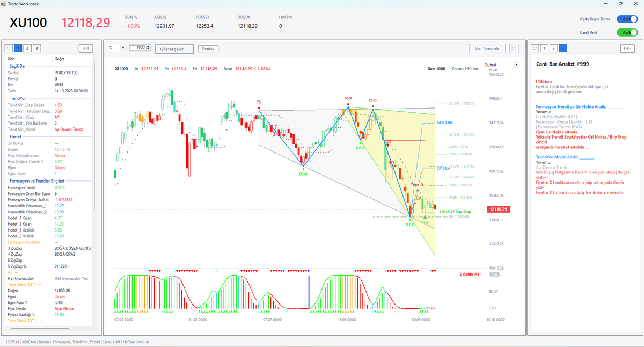Click the Alan column header
Viewport: 644px width, 347px height.
[12, 59]
